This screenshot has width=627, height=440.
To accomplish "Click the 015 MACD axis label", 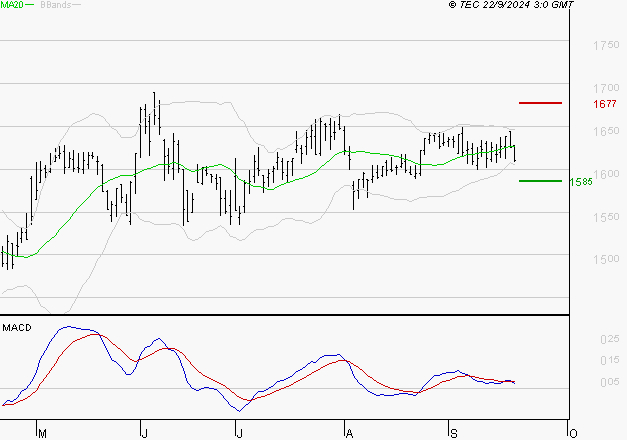I will pos(610,360).
